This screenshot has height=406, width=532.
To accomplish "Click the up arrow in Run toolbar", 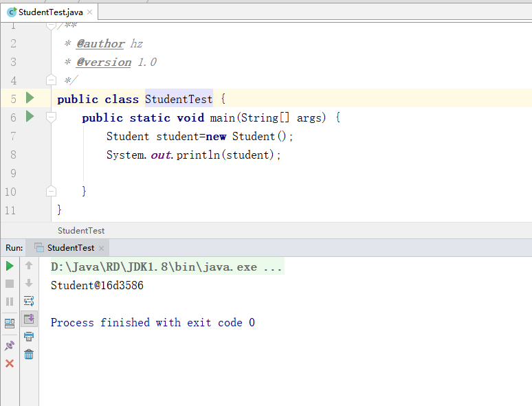I will [x=29, y=265].
